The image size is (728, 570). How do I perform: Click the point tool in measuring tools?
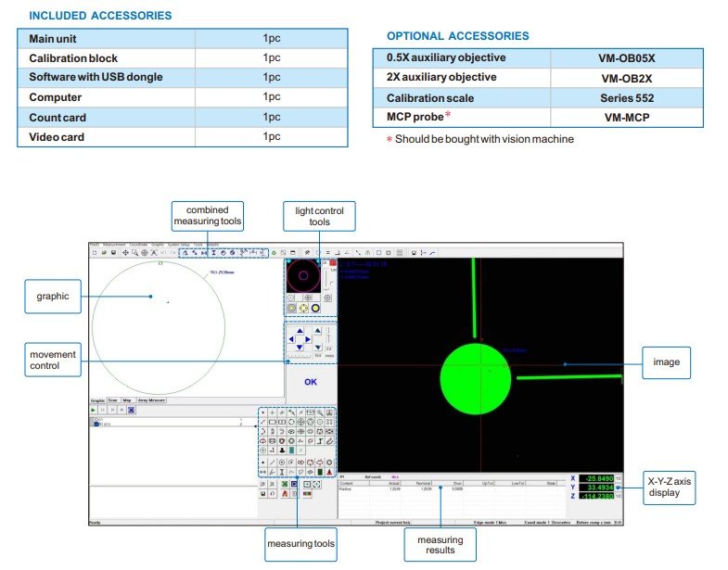[263, 411]
